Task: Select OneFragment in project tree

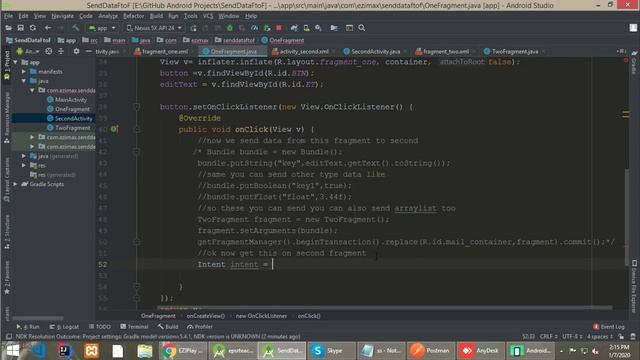Action: pos(68,109)
